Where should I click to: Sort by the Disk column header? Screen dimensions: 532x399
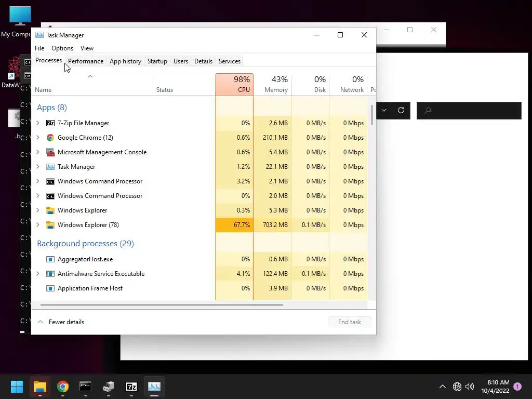[311, 85]
